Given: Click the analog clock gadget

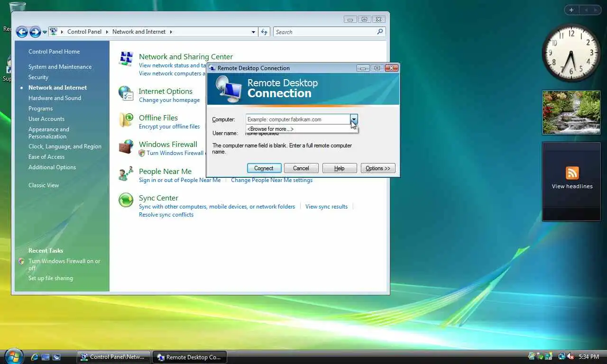Looking at the screenshot, I should click(571, 52).
